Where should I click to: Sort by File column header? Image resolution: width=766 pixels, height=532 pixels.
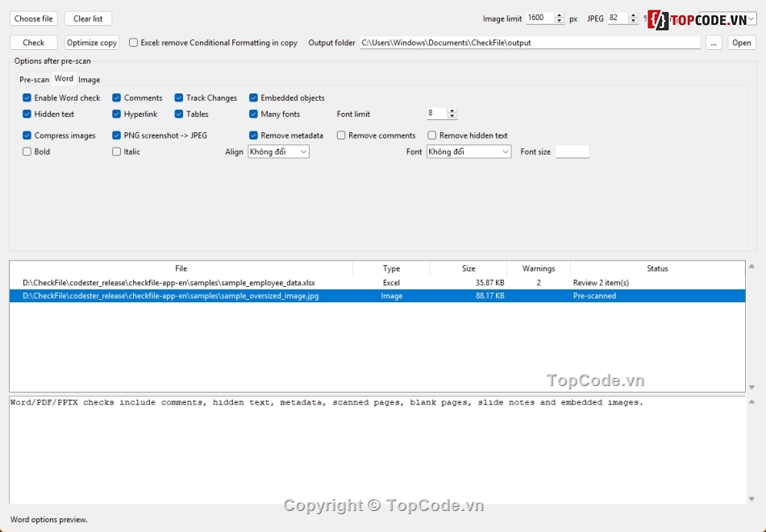coord(181,268)
